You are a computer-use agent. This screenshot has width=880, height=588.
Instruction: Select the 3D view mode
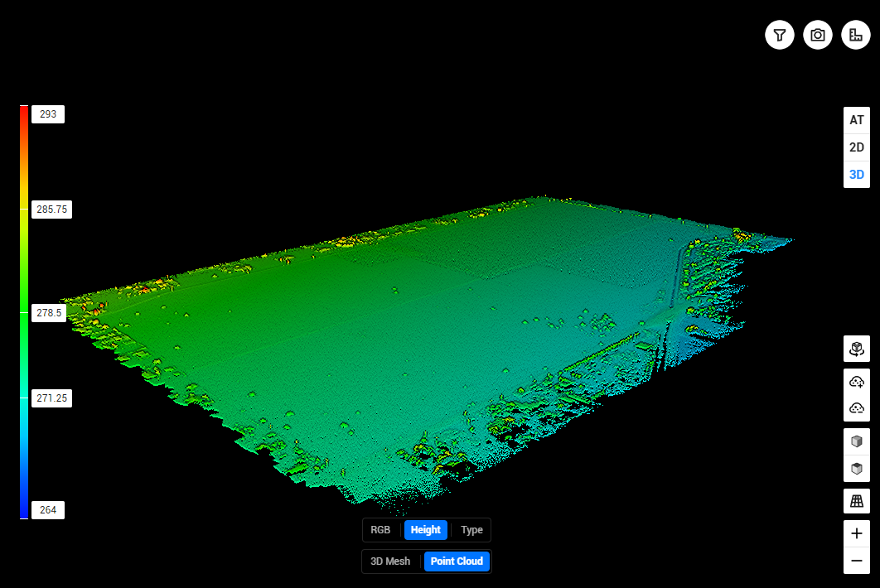click(857, 175)
